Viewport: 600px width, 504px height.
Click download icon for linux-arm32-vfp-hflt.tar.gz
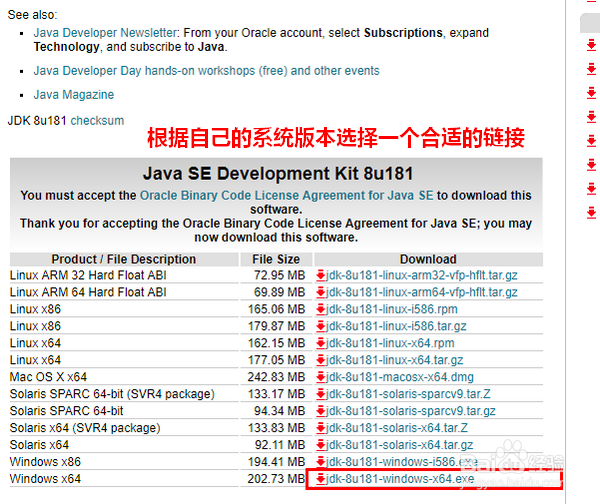click(320, 275)
